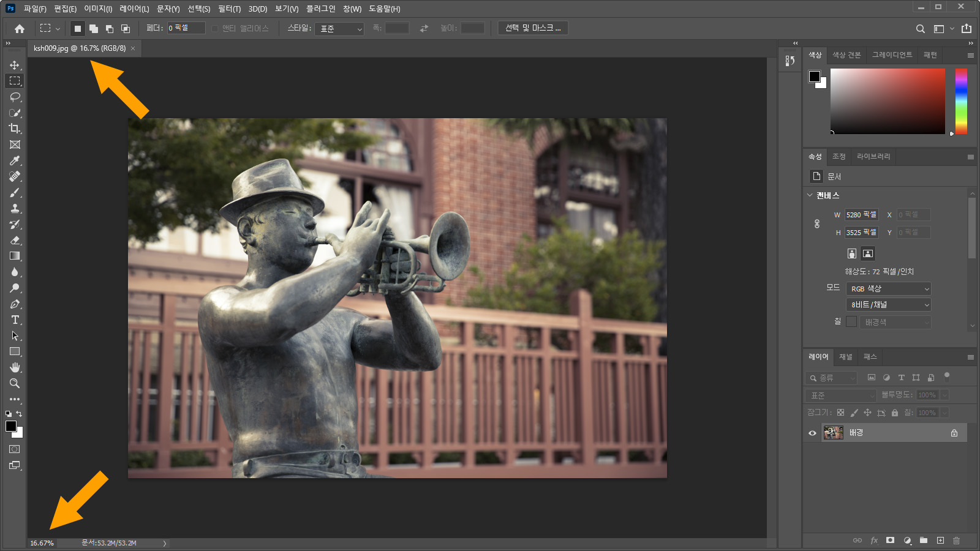Screen dimensions: 980x551
Task: Toggle Quick Mask mode
Action: [x=15, y=449]
